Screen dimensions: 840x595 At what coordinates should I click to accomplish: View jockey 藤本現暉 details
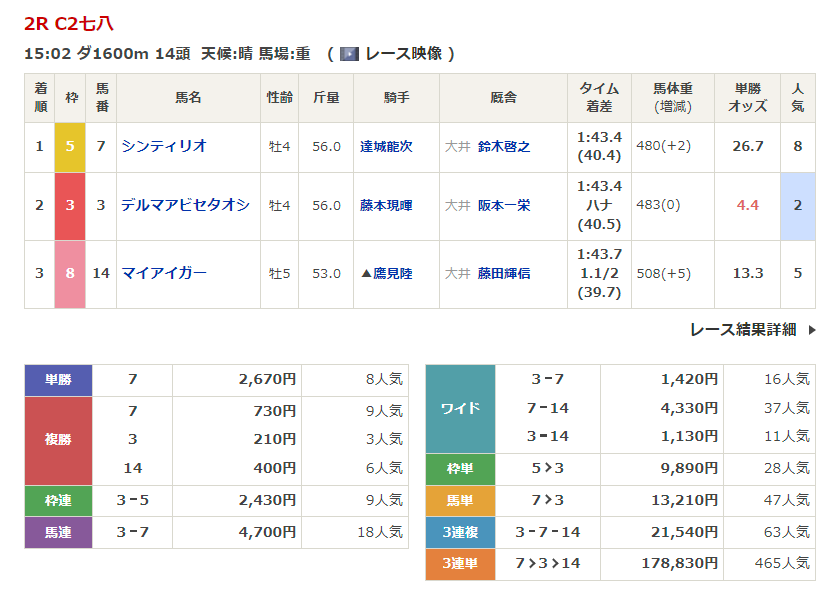386,205
